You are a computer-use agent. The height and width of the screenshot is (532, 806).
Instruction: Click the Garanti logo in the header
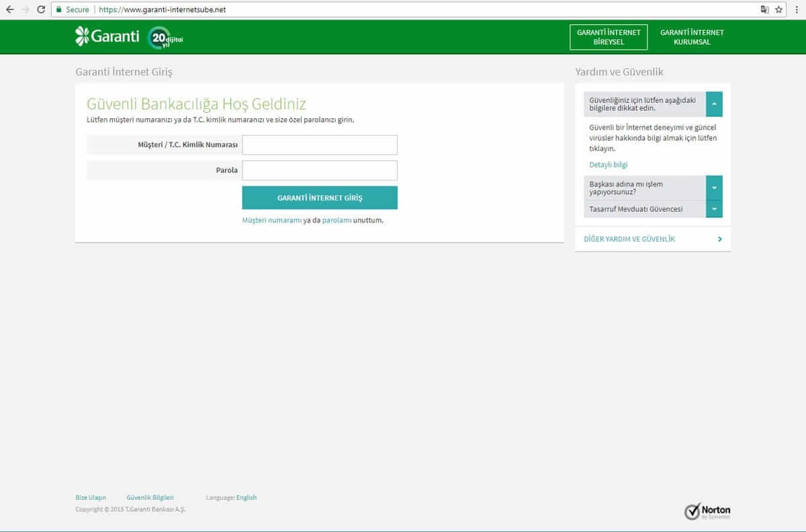(107, 36)
